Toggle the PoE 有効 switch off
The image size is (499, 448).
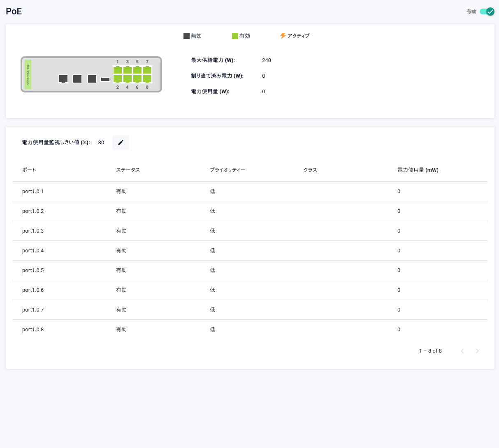click(487, 12)
